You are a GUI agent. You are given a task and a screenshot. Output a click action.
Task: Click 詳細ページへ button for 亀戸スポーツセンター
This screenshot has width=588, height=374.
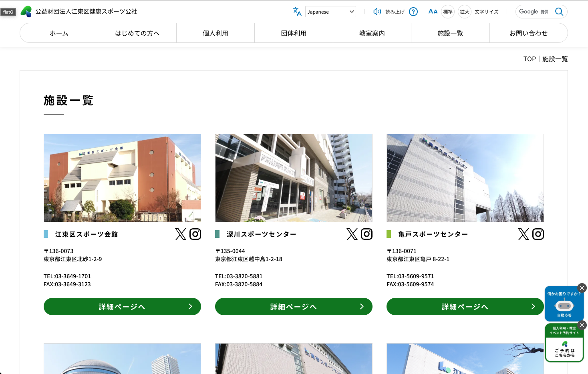465,306
